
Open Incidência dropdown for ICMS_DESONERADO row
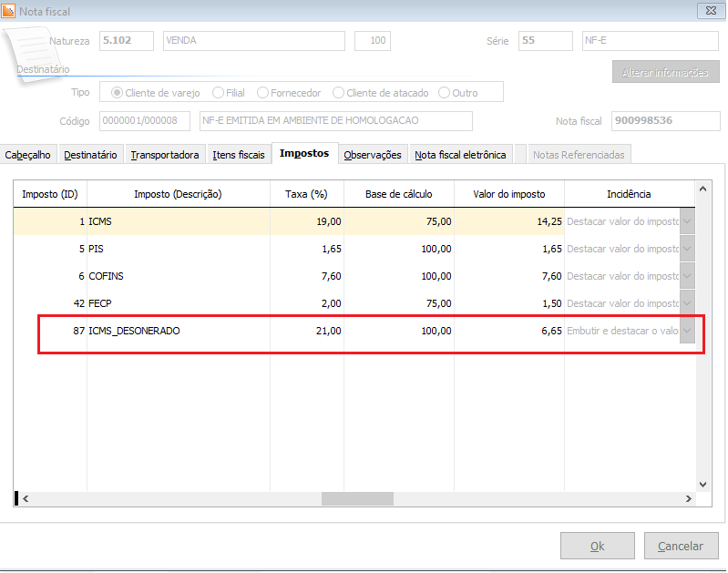688,331
